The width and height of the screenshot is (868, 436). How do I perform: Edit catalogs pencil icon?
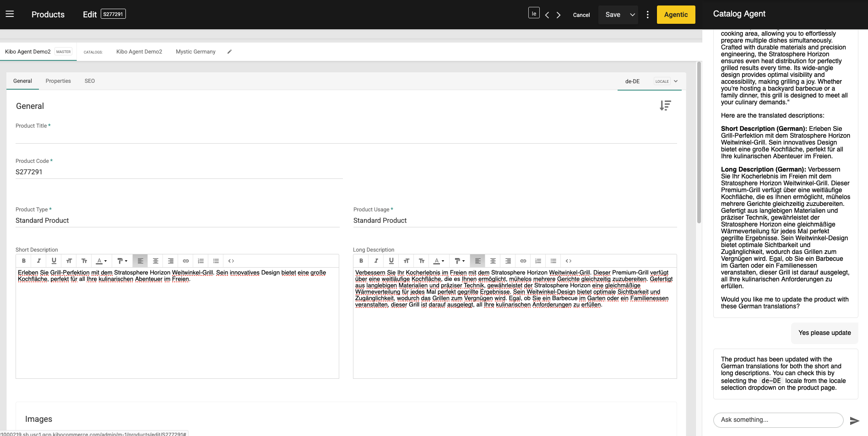coord(230,52)
